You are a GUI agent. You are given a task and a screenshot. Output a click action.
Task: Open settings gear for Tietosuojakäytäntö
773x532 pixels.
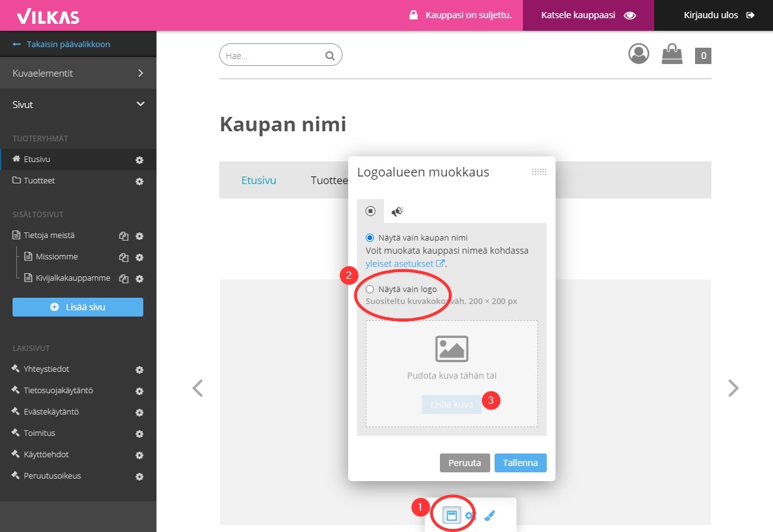tap(140, 391)
